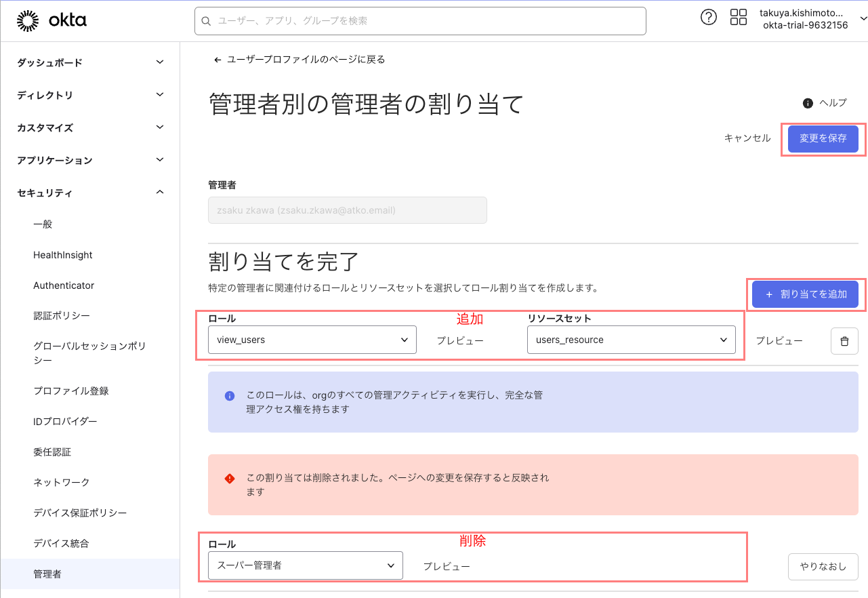Click the back arrow to user profile

(x=218, y=60)
